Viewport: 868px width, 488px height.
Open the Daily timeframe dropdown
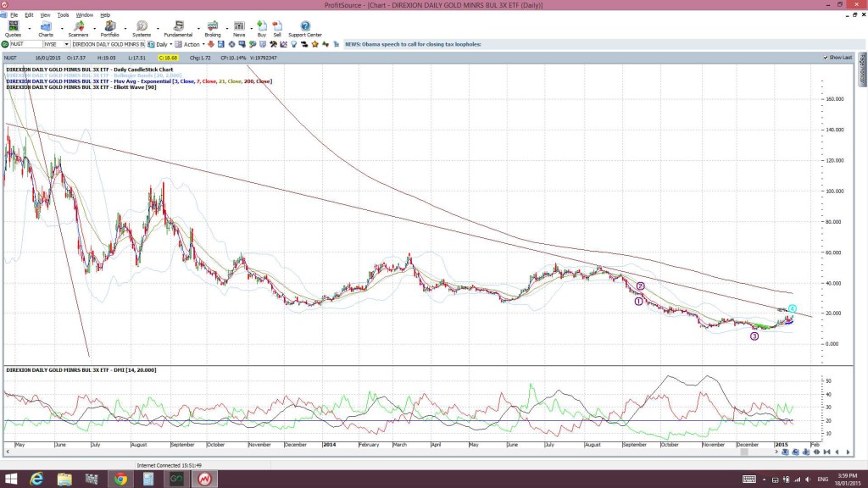pyautogui.click(x=170, y=44)
